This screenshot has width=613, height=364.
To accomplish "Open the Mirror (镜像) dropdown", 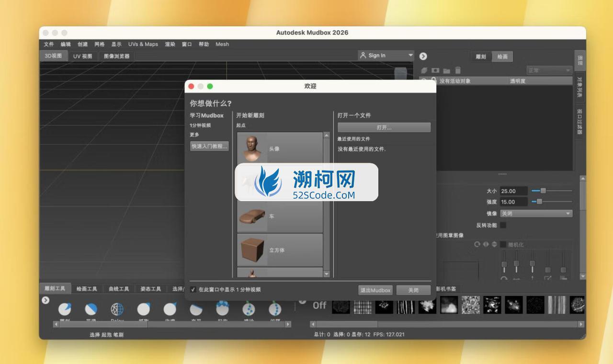I will (x=536, y=214).
